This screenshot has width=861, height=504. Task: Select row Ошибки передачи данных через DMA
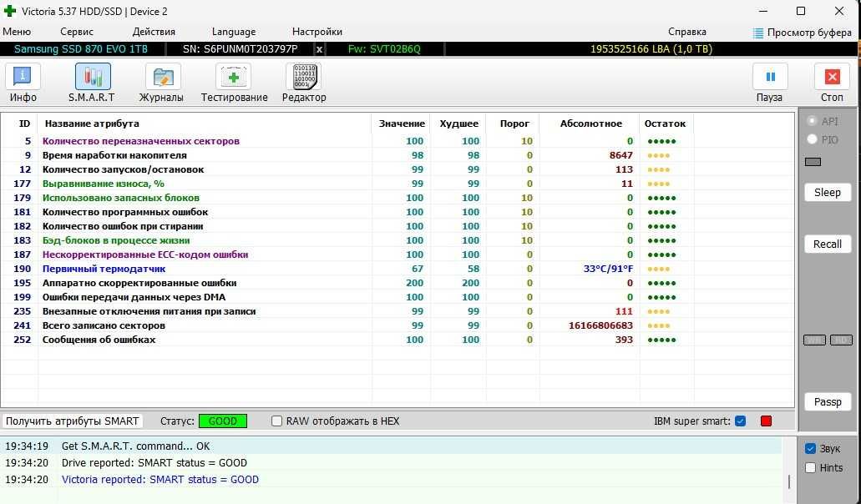(x=398, y=297)
